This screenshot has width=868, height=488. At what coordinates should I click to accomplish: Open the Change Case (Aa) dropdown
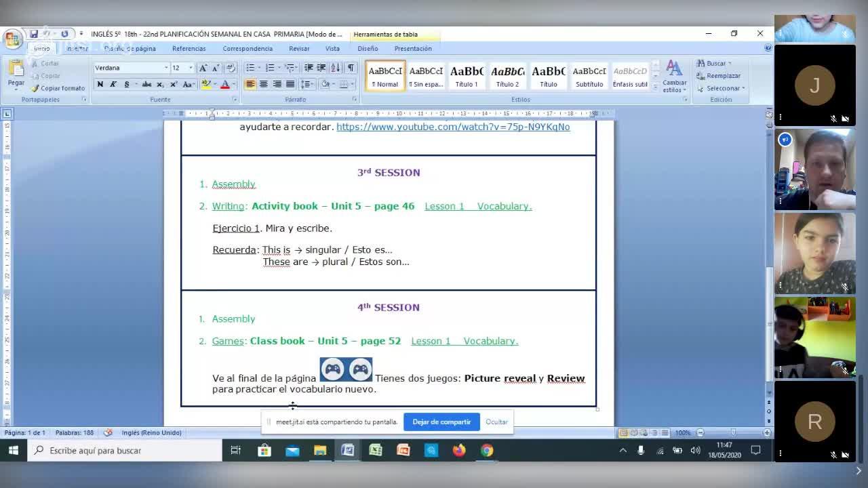click(189, 85)
